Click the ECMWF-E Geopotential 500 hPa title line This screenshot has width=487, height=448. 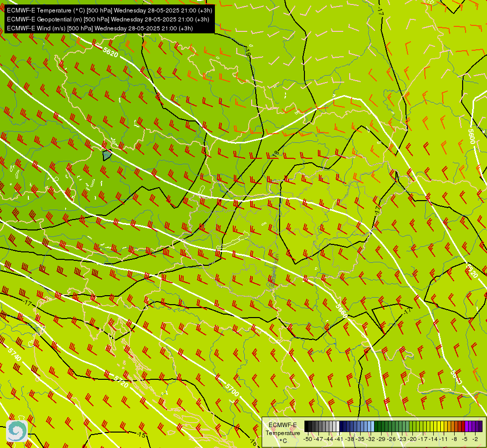[108, 19]
